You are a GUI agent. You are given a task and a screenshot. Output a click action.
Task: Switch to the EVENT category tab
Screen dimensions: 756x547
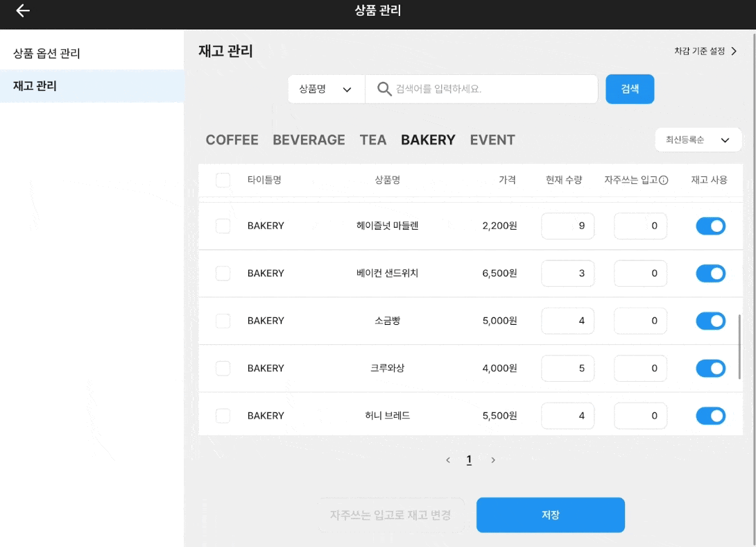click(x=492, y=140)
